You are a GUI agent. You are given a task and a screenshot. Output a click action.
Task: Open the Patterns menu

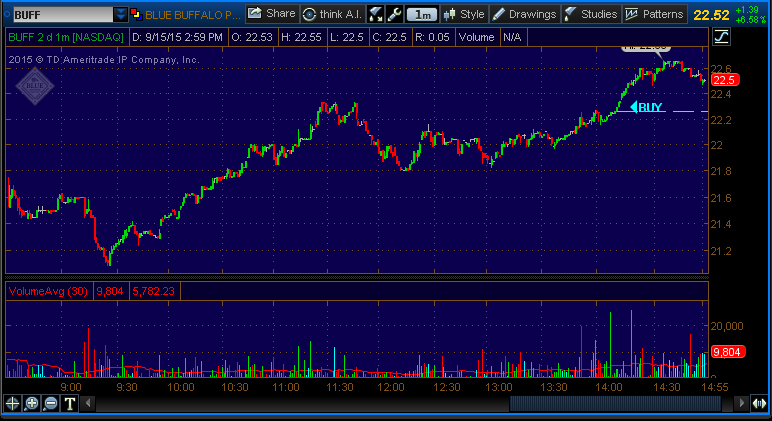(655, 14)
